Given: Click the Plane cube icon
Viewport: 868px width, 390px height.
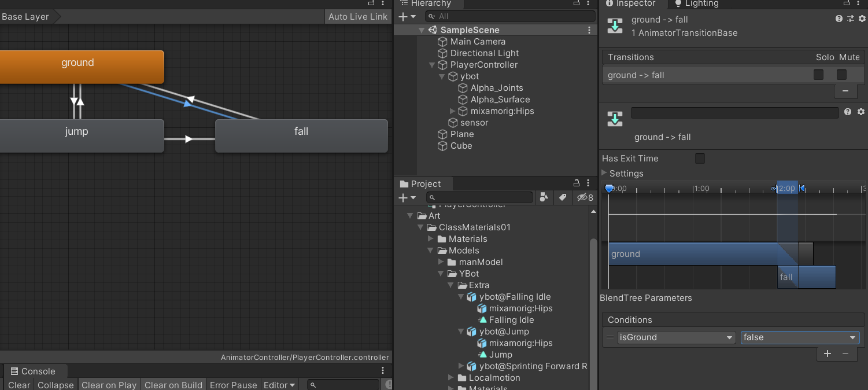Looking at the screenshot, I should 442,134.
